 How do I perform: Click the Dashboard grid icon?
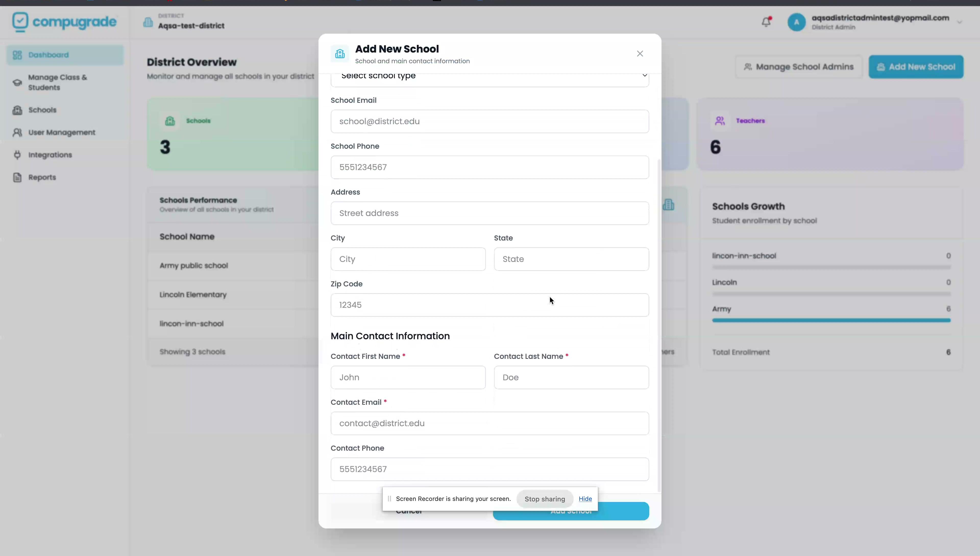17,55
